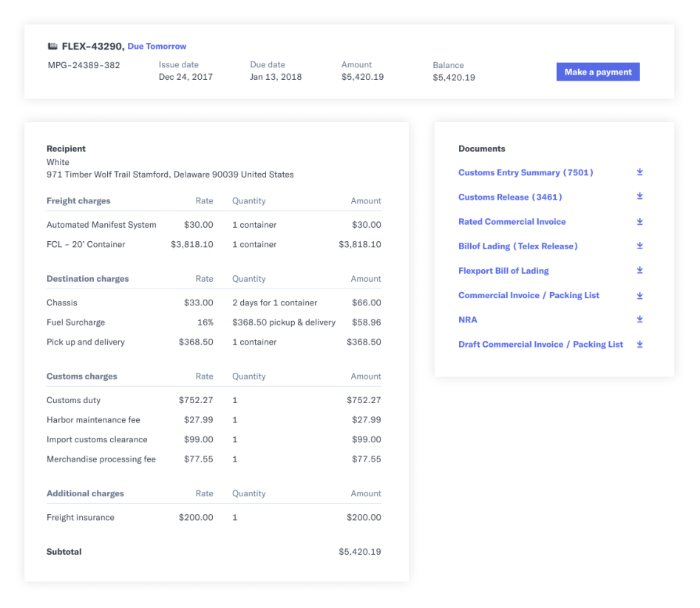Click the shipment icon beside FLEX-43290
The width and height of the screenshot is (700, 608).
click(x=52, y=46)
